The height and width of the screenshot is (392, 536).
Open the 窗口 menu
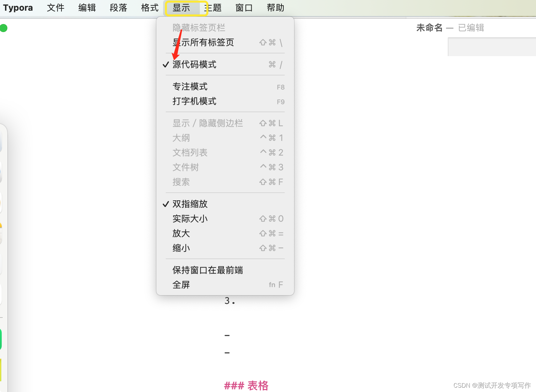point(244,8)
